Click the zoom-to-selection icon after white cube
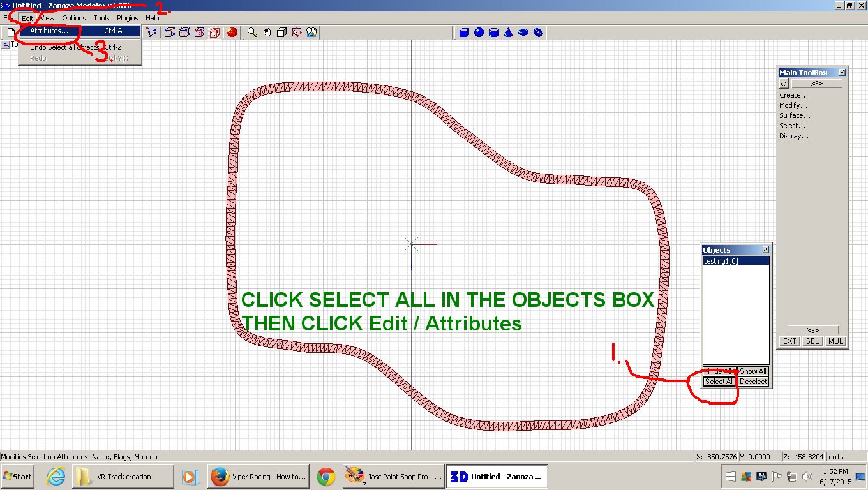Image resolution: width=868 pixels, height=490 pixels. point(297,32)
